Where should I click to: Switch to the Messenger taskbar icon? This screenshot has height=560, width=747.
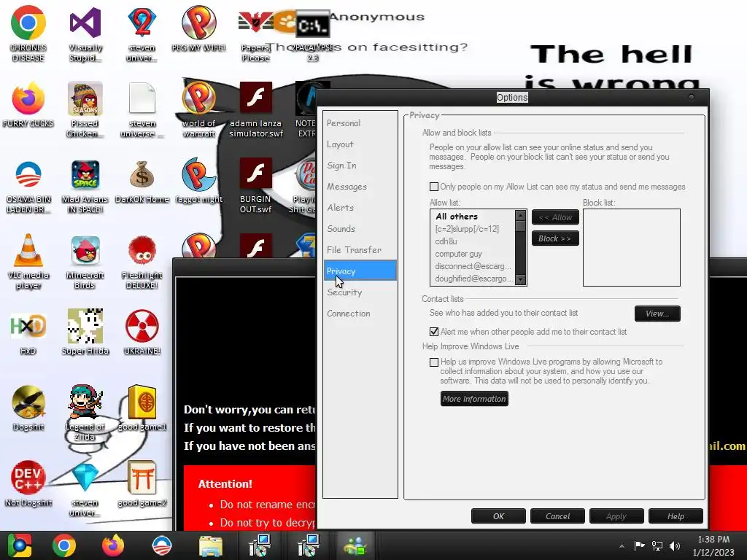click(356, 545)
